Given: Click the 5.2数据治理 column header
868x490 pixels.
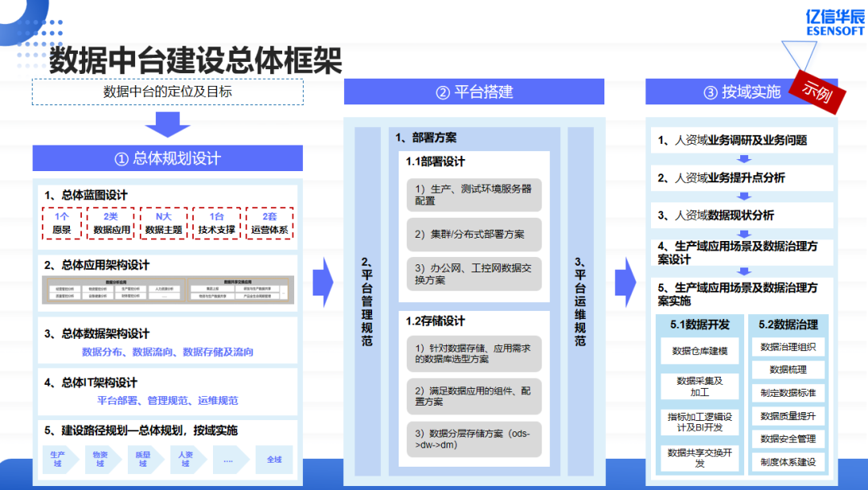Looking at the screenshot, I should click(x=788, y=325).
